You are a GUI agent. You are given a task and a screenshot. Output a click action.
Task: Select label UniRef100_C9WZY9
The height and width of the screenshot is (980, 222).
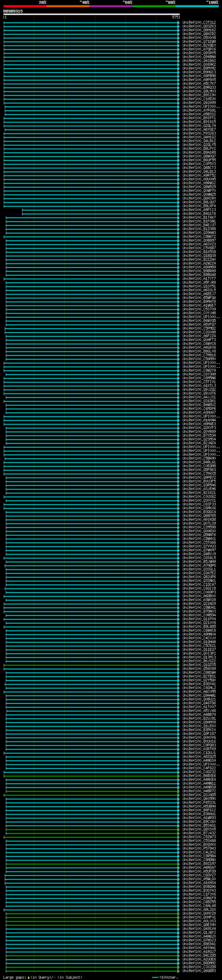pos(199,371)
